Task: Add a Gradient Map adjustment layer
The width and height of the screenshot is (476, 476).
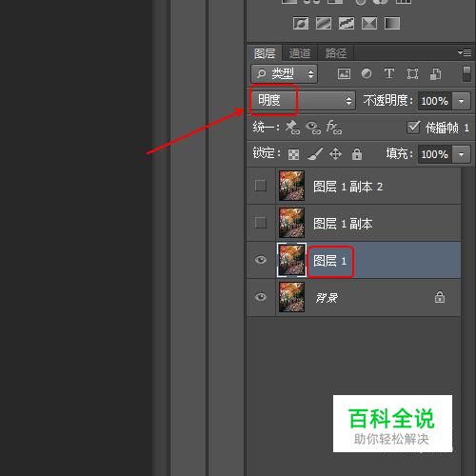Action: click(x=392, y=24)
